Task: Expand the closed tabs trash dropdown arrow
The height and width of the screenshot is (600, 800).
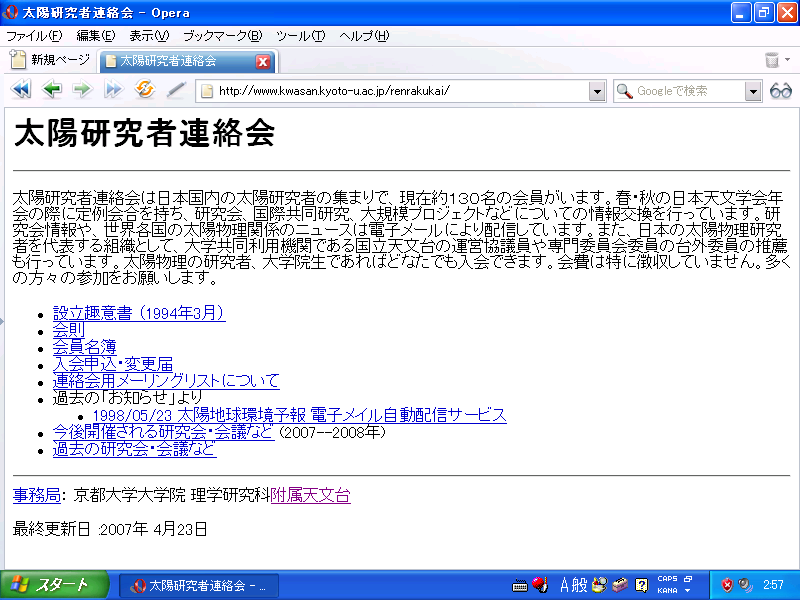Action: [x=787, y=60]
